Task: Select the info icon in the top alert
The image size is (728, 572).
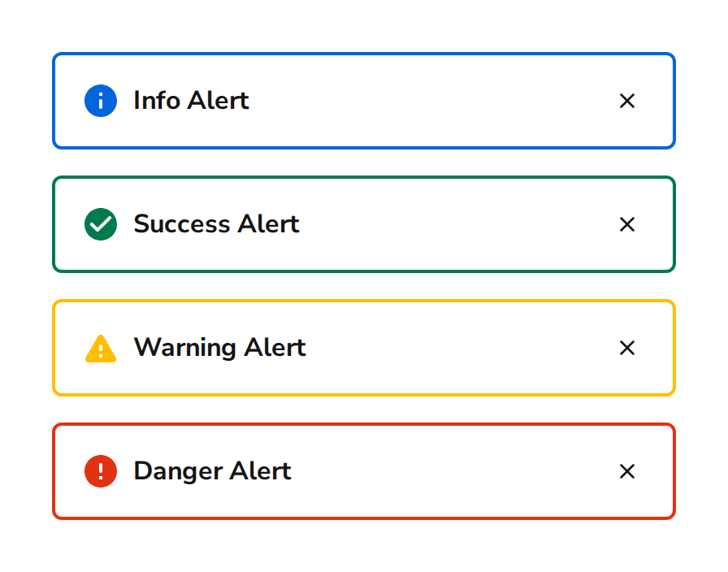Action: click(100, 101)
